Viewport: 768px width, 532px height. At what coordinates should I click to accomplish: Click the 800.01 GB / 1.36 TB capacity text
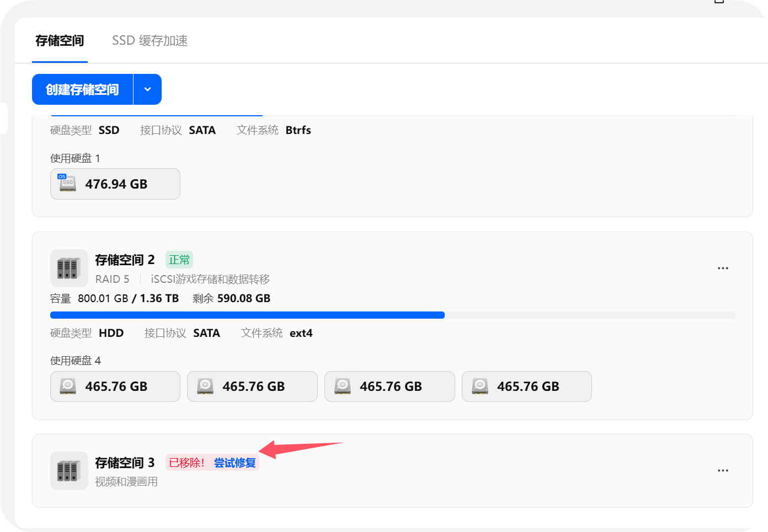click(x=128, y=298)
